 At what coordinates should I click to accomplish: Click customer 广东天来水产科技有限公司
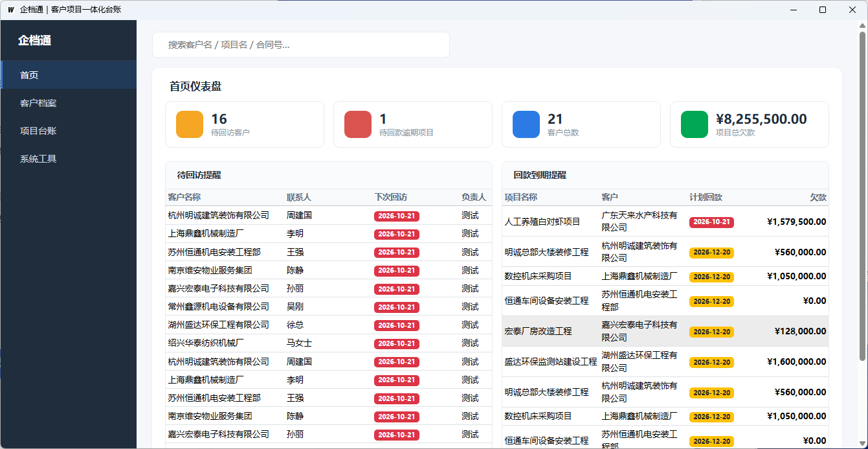click(x=640, y=221)
